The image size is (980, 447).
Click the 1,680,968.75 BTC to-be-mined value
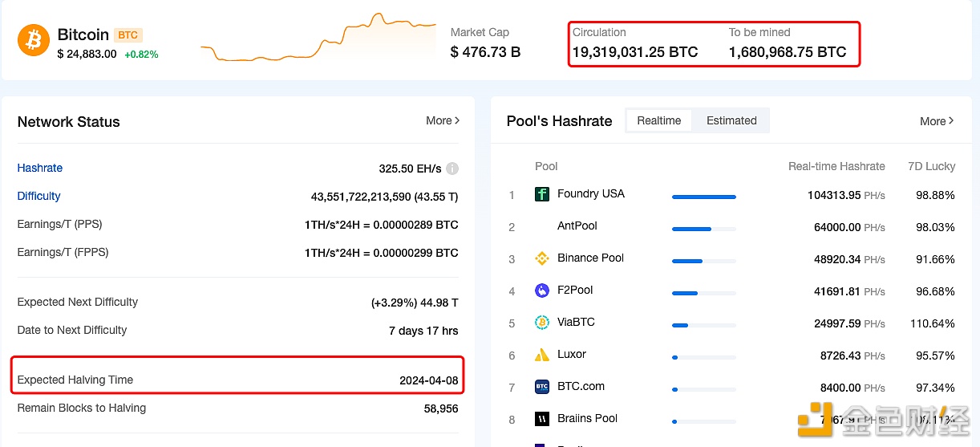pos(788,52)
